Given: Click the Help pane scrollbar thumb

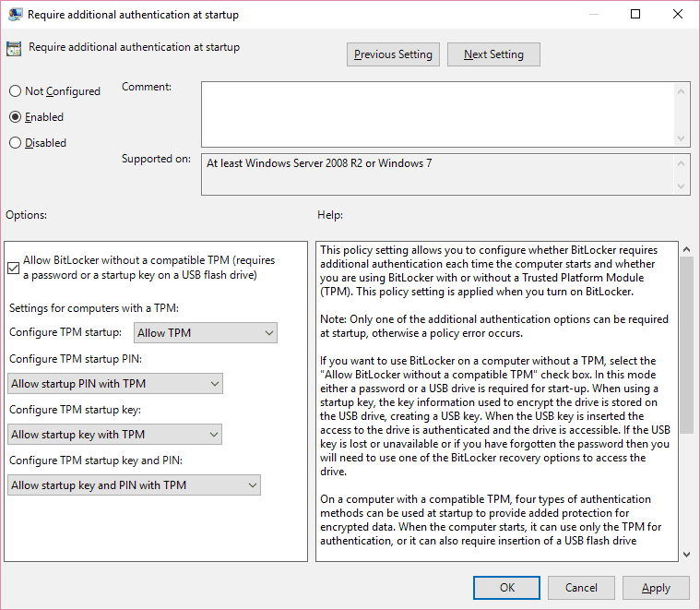Looking at the screenshot, I should click(686, 345).
